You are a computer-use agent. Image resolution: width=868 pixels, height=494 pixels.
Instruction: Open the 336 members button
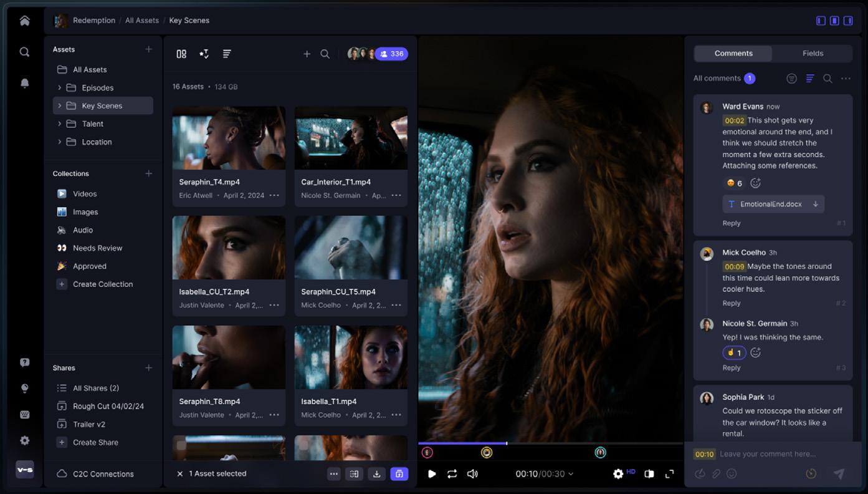[x=391, y=54]
